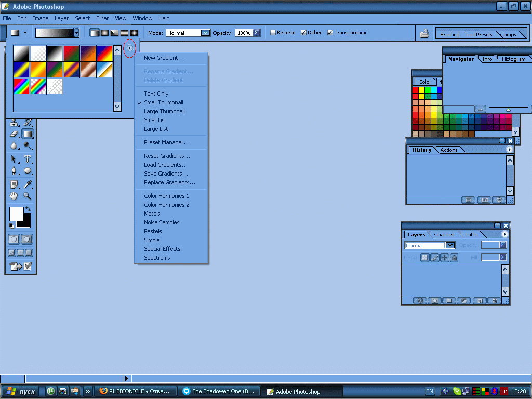Open the Layers blend mode Normal dropdown
532x399 pixels.
click(x=450, y=245)
